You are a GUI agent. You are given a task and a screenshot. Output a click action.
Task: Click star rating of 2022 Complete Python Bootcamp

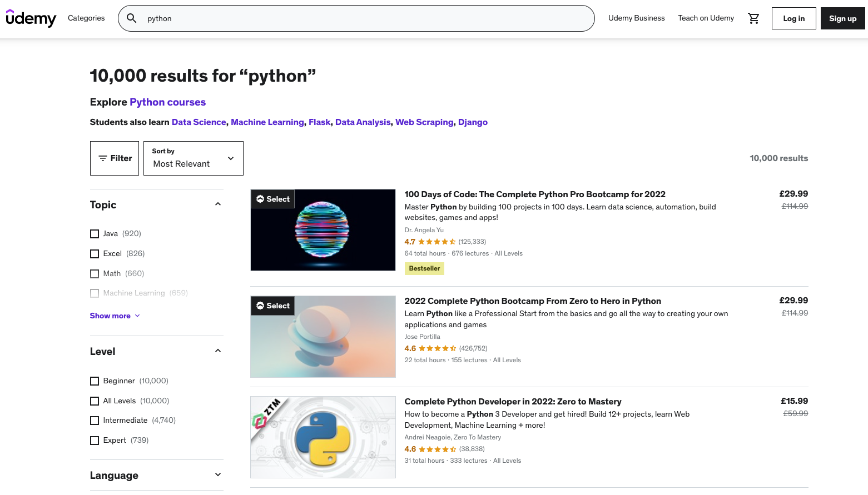point(437,348)
